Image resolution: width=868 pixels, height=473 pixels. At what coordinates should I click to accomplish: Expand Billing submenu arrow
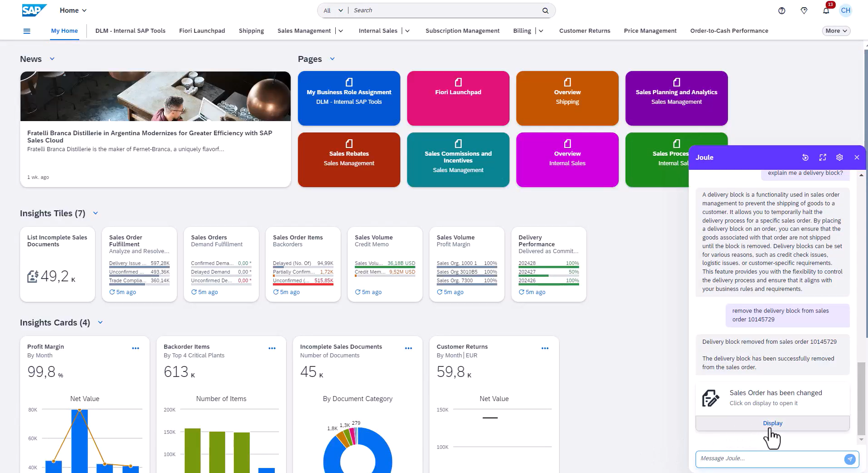pos(541,31)
